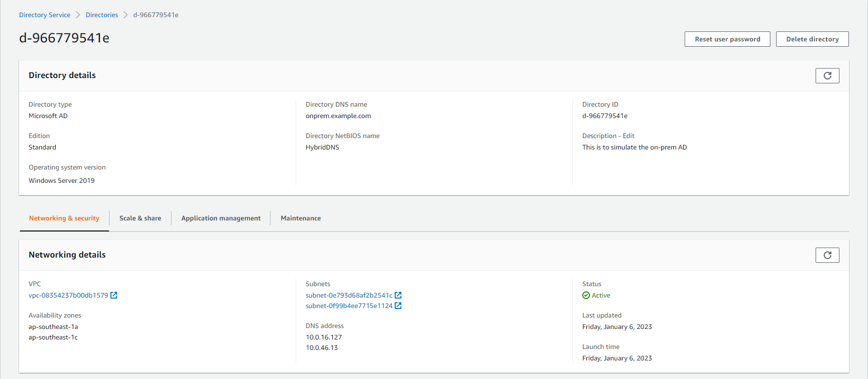Click the Delete directory button
The image size is (868, 379).
[x=812, y=39]
